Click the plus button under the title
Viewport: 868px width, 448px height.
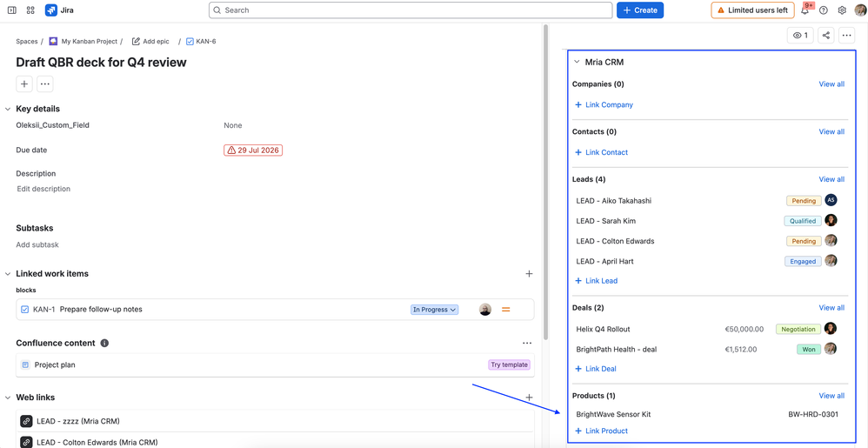tap(24, 84)
